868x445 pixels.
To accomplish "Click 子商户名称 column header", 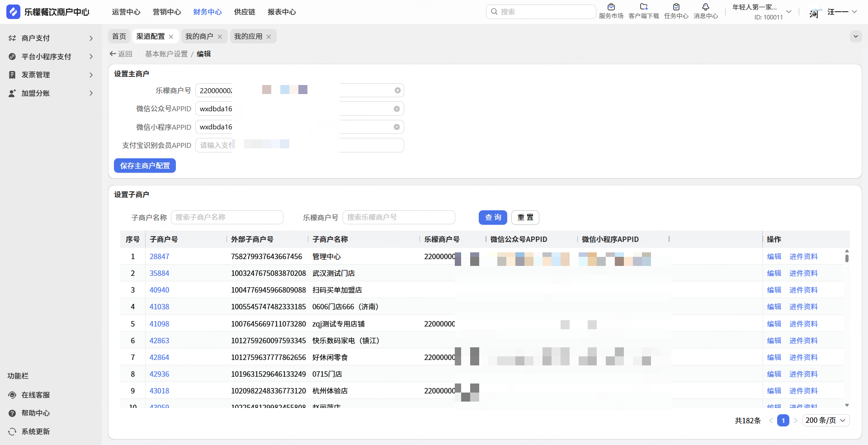I will pos(330,239).
